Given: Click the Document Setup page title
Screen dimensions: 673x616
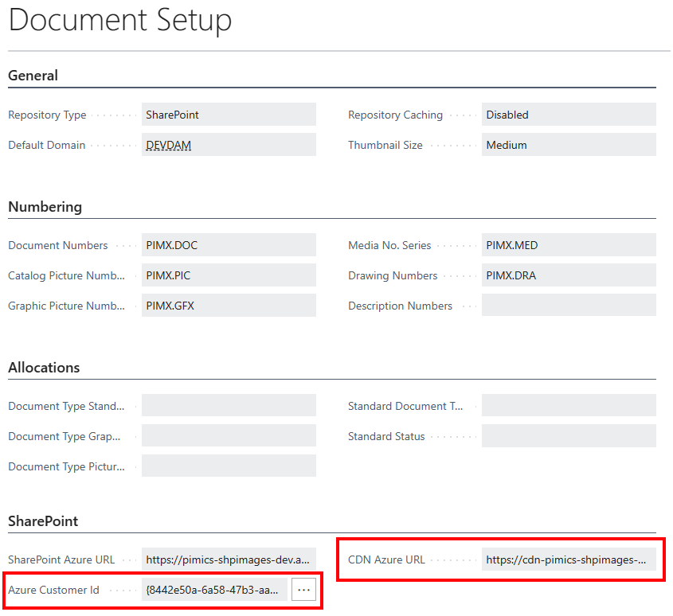Looking at the screenshot, I should [120, 20].
